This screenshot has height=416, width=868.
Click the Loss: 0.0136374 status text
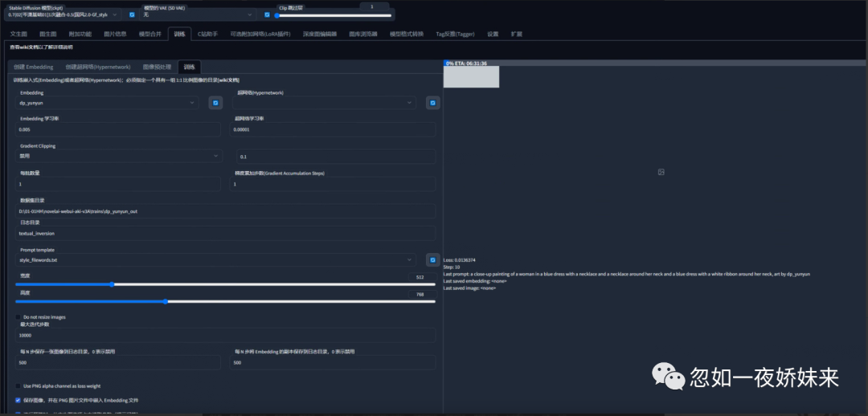point(460,260)
